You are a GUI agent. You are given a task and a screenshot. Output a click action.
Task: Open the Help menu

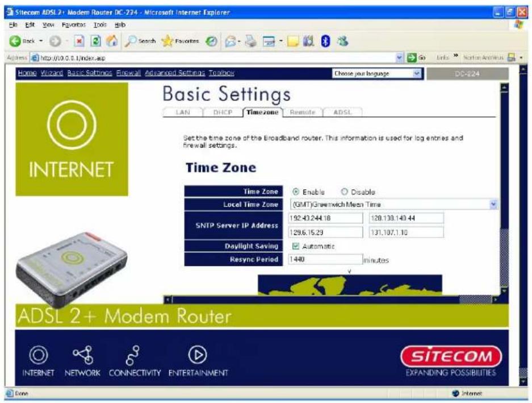[120, 25]
